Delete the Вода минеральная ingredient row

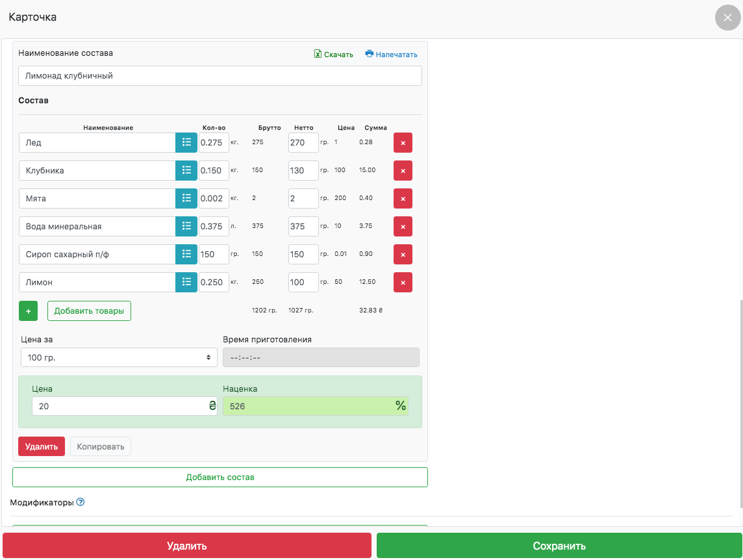coord(403,227)
